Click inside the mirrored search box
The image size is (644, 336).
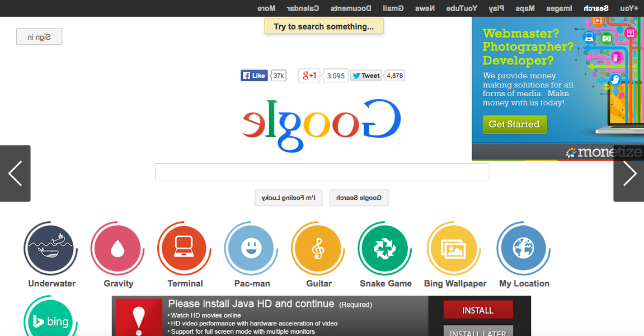click(322, 171)
